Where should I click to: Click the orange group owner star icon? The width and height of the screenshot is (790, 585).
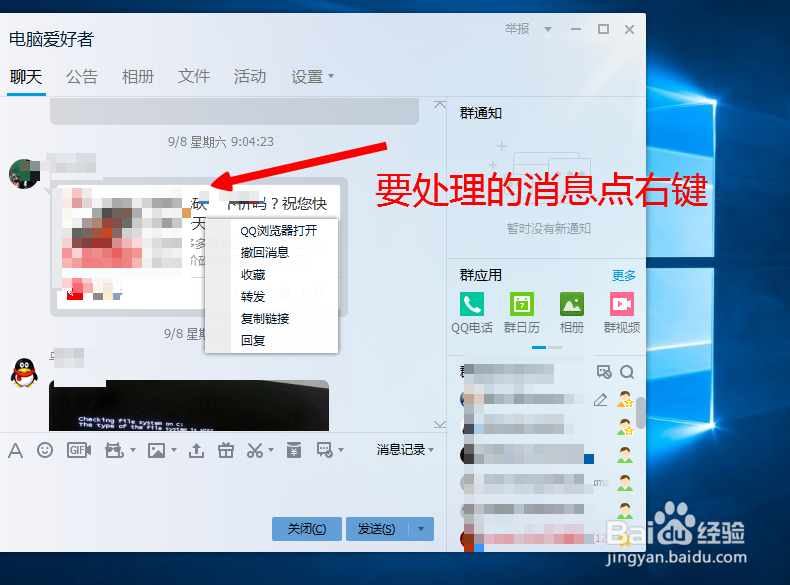coord(625,399)
